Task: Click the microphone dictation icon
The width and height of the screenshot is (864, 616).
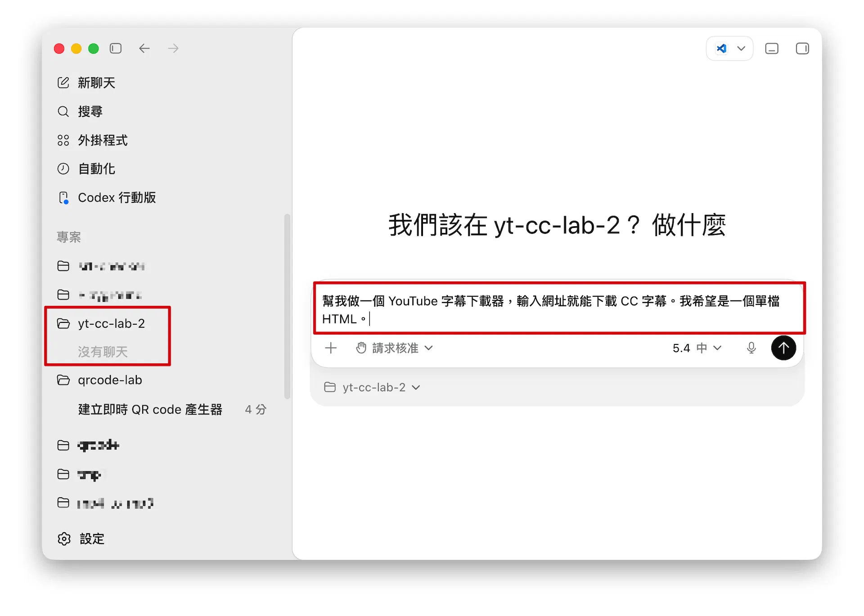Action: click(751, 348)
